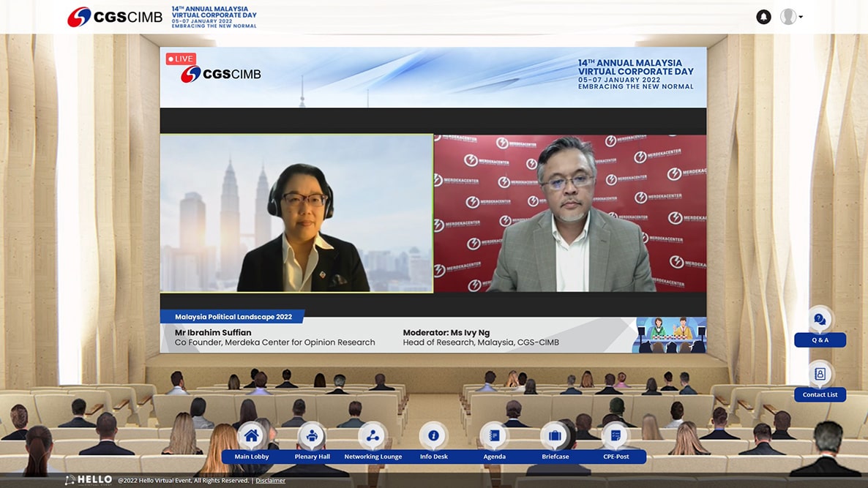Open the CPE-Post icon
Screen dimensions: 868x488
tap(616, 435)
